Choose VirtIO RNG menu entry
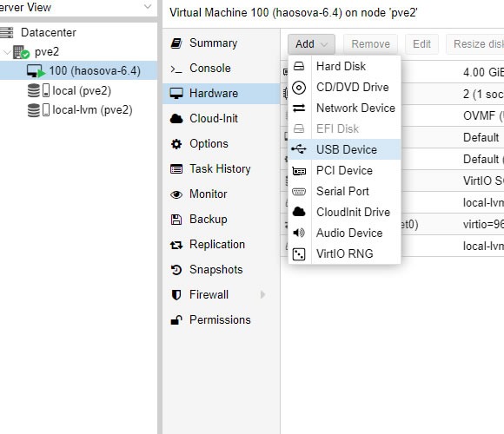504x434 pixels. click(x=345, y=253)
